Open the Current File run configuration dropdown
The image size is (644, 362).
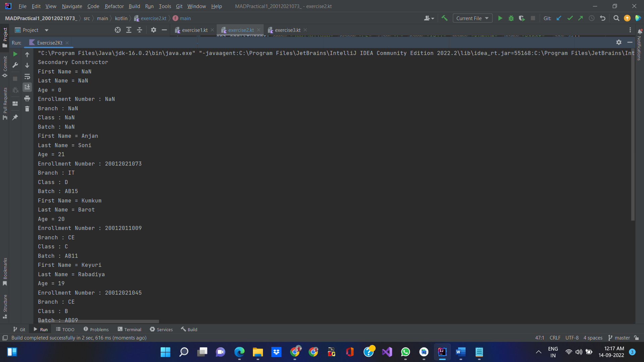472,18
